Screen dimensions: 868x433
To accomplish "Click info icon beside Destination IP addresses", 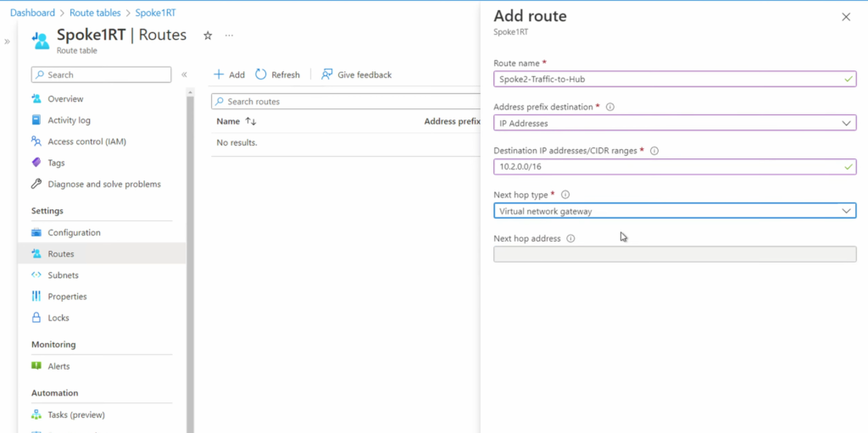I will 654,151.
